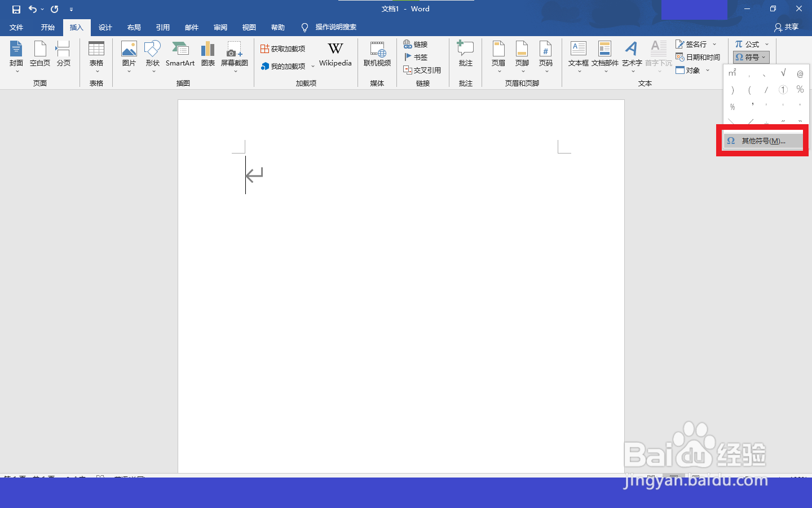Undo the last action
Image resolution: width=812 pixels, height=508 pixels.
click(x=33, y=9)
